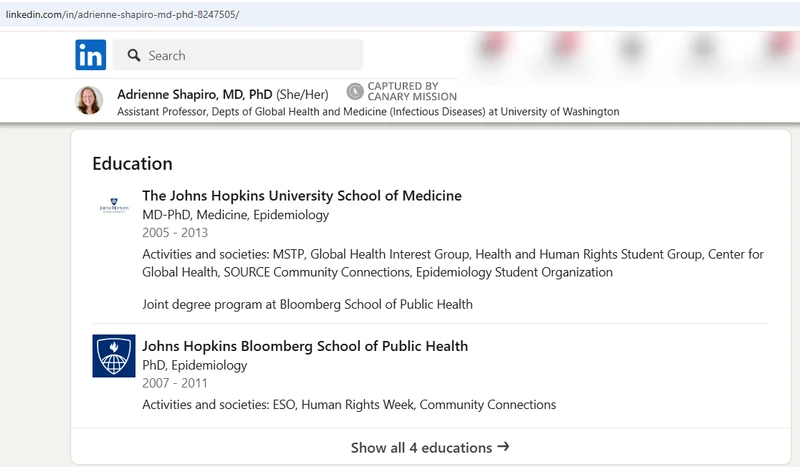
Task: Open LinkedIn home via the logo
Action: 91,55
